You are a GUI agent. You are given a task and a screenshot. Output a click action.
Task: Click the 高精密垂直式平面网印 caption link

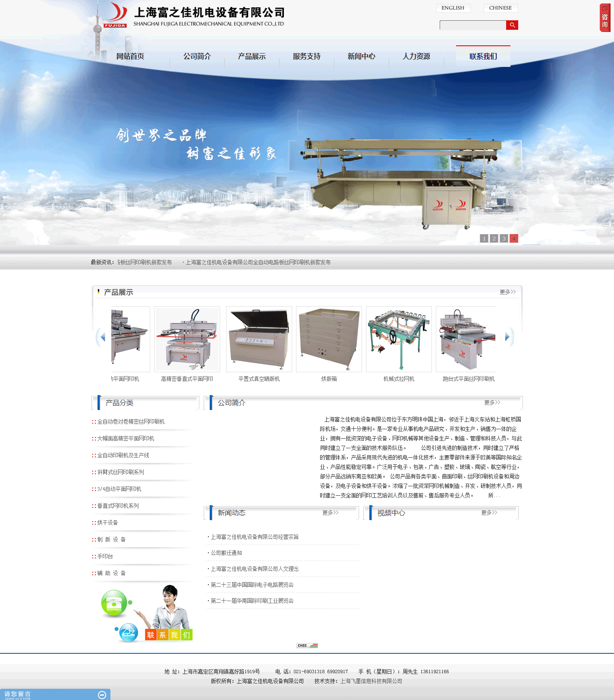[x=187, y=379]
